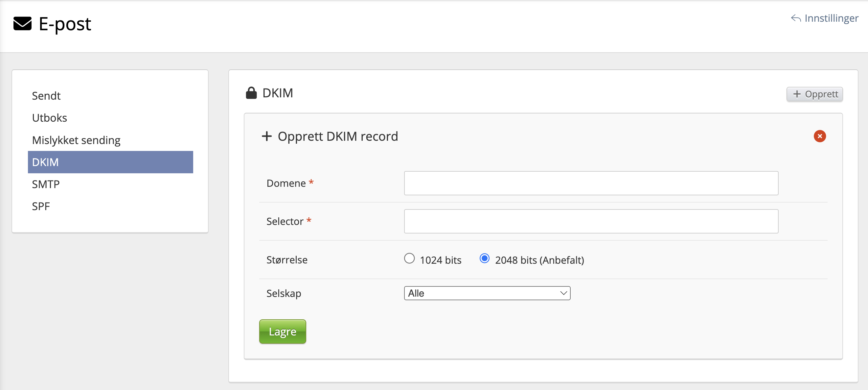Image resolution: width=868 pixels, height=390 pixels.
Task: Open the Selskap dropdown
Action: click(487, 293)
